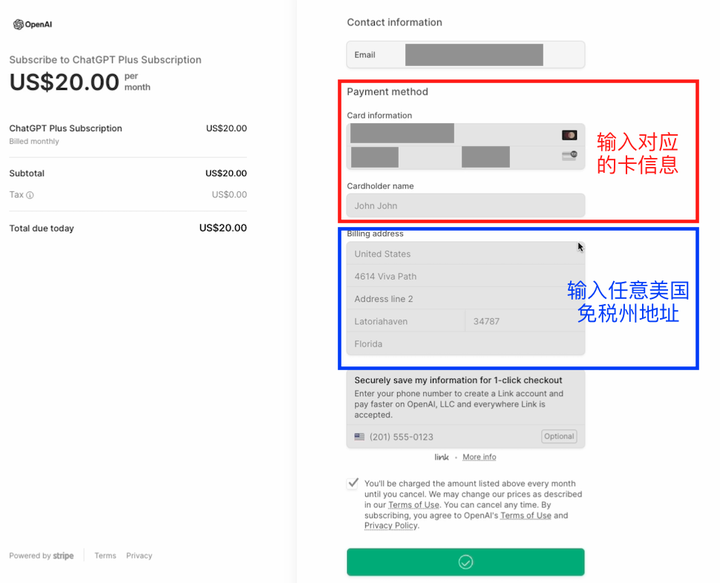The width and height of the screenshot is (720, 583).
Task: Open the Privacy link in footer
Action: tap(139, 556)
